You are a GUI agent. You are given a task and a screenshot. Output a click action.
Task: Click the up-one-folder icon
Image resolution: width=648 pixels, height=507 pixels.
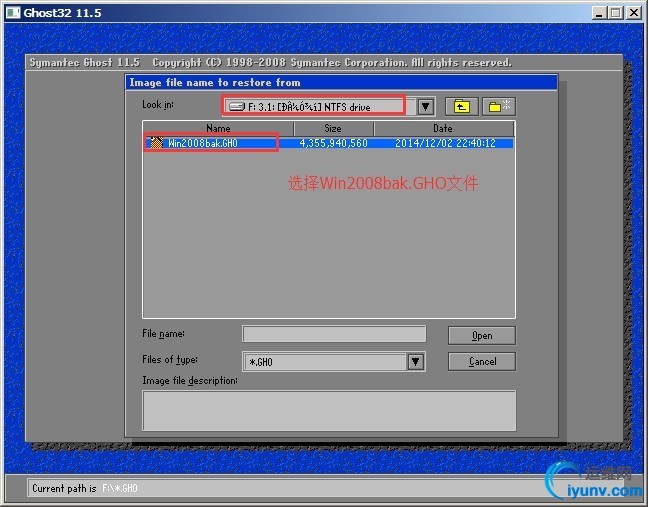[x=462, y=107]
